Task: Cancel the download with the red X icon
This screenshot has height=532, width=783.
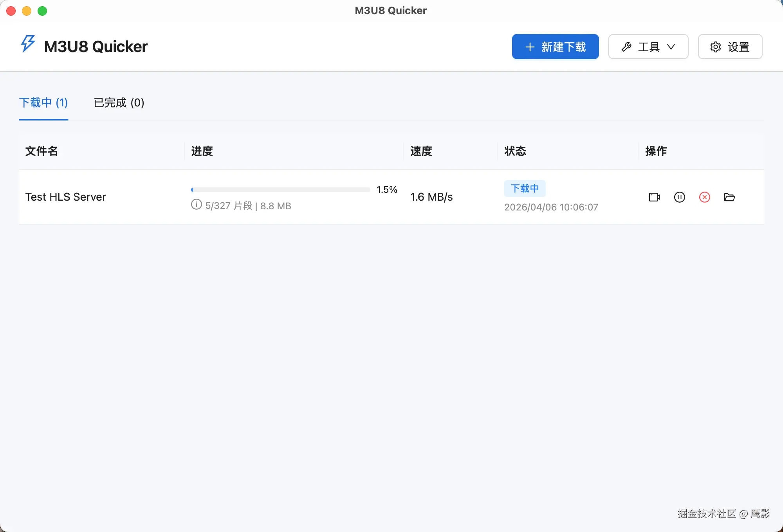Action: (704, 197)
